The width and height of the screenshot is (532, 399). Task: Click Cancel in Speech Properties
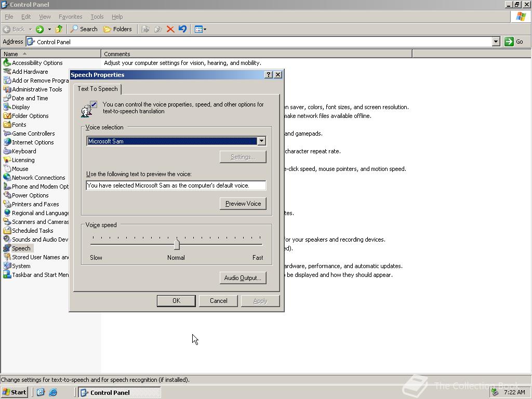219,301
